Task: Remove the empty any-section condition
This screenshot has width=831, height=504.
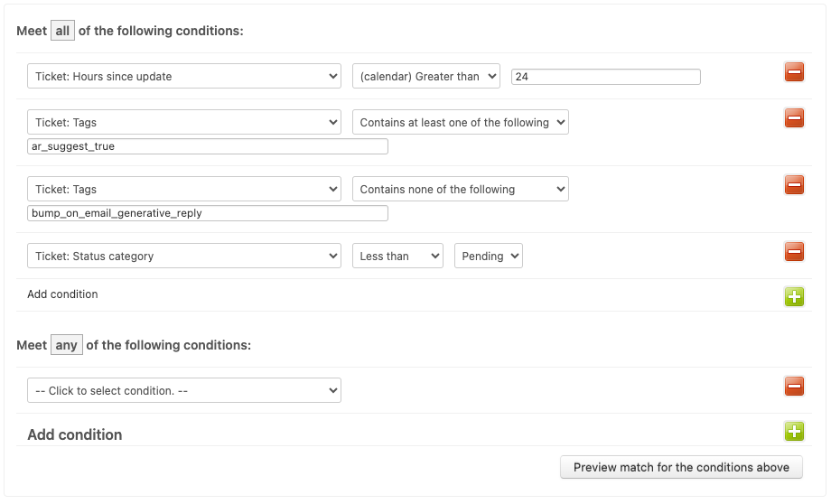Action: tap(794, 387)
